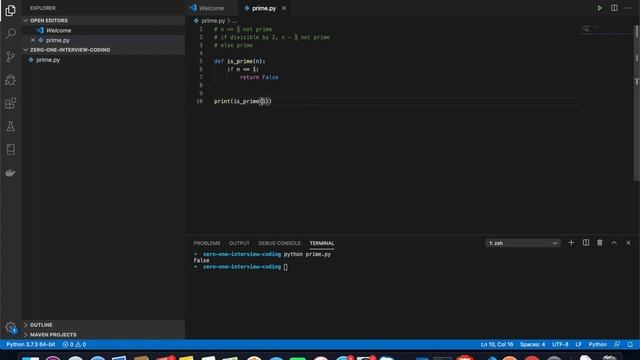640x360 pixels.
Task: Select the Terminal panel tab
Action: coord(322,243)
